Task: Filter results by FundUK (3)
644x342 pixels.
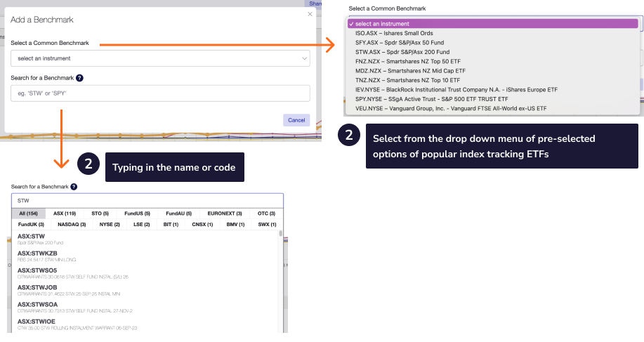Action: click(x=31, y=225)
